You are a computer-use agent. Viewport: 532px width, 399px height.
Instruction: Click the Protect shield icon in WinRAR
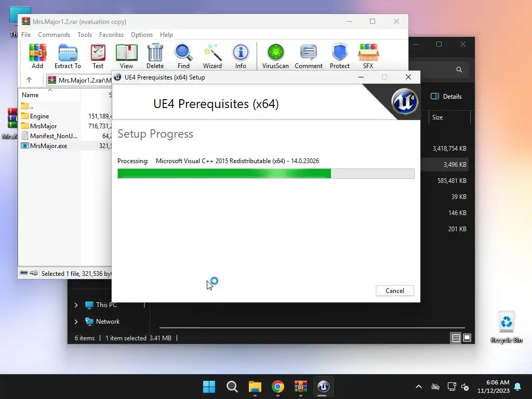pyautogui.click(x=340, y=56)
